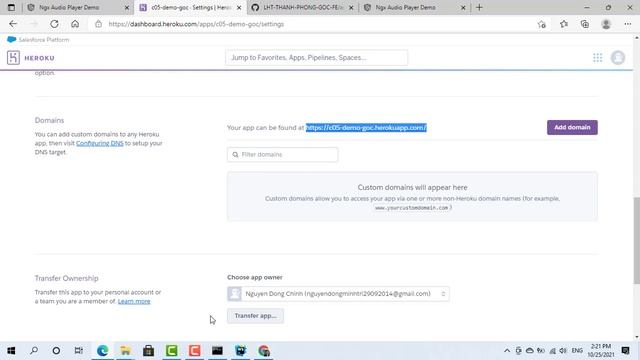Screen dimensions: 640x360
Task: Go back in browser history
Action: [13, 24]
